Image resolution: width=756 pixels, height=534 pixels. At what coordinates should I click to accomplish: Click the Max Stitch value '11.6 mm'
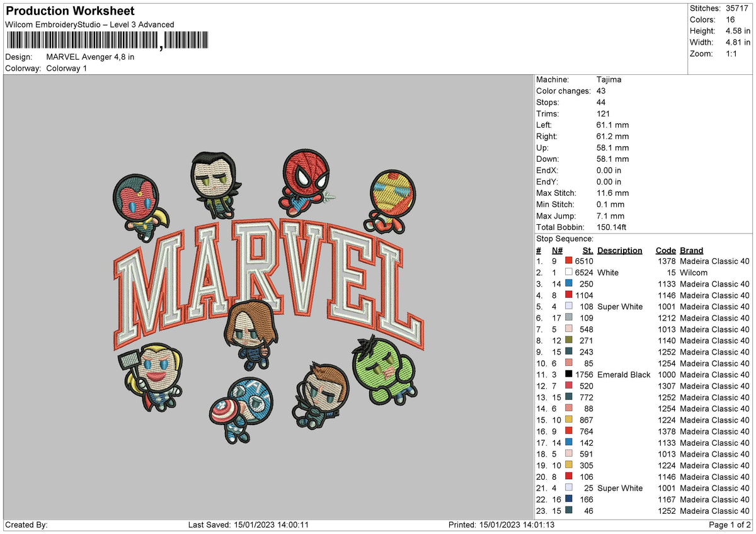(x=612, y=193)
